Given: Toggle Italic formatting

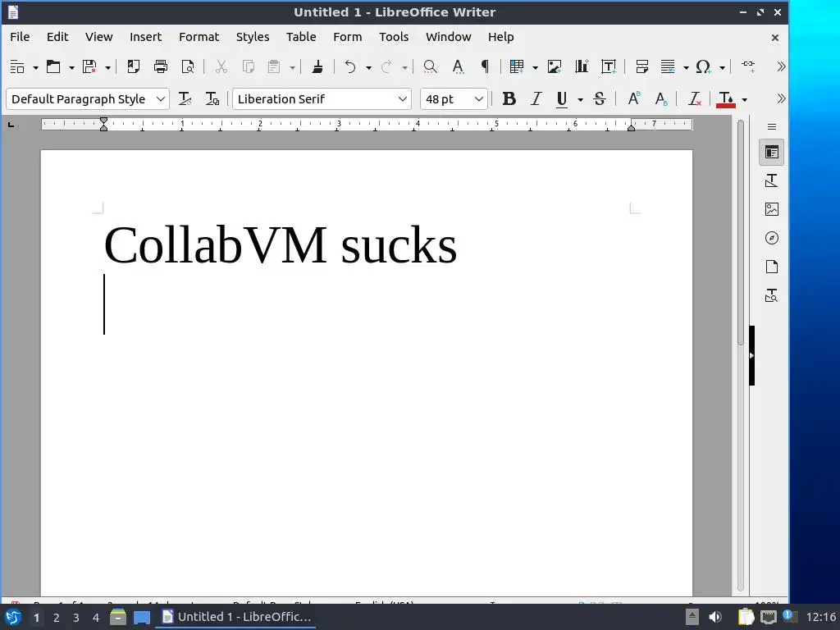Looking at the screenshot, I should [536, 98].
